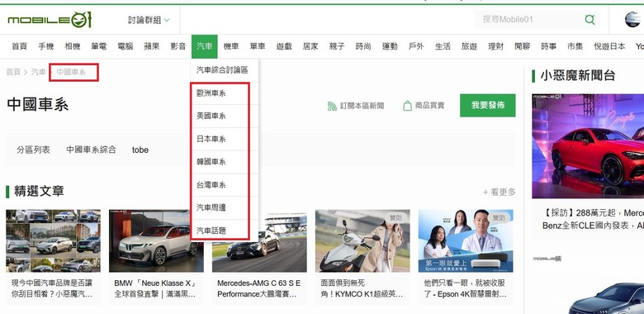644x314 pixels.
Task: Open the 電腦 nav item
Action: click(x=125, y=46)
